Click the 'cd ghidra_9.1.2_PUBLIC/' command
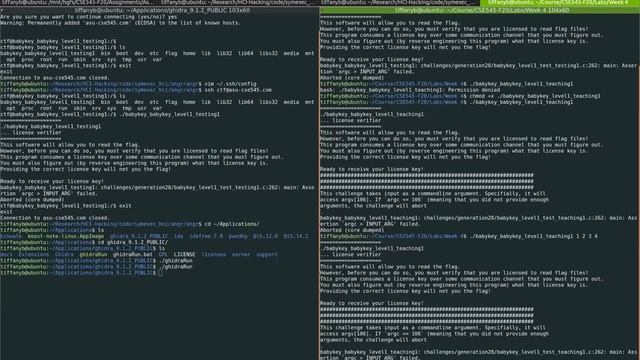 point(133,242)
